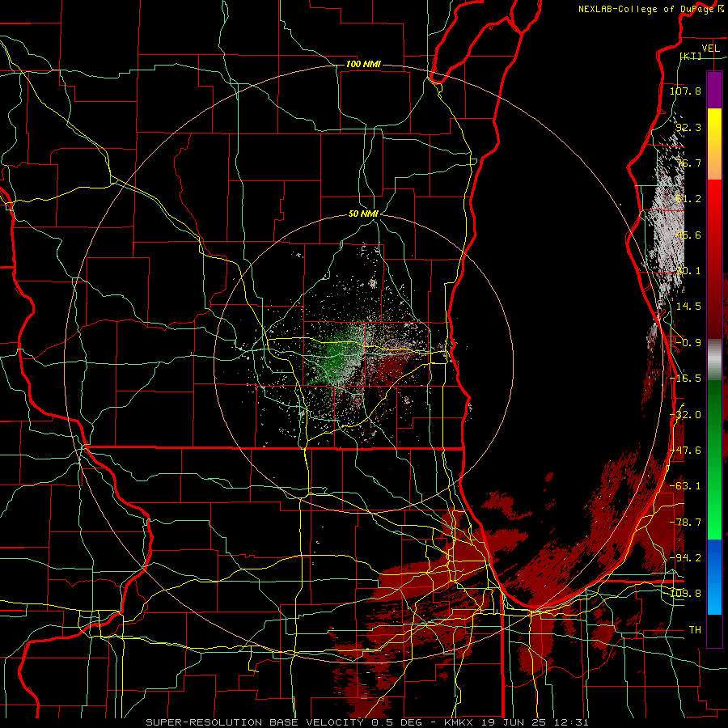
Task: Click the yellow-orange segment of velocity color bar
Action: coord(714,144)
